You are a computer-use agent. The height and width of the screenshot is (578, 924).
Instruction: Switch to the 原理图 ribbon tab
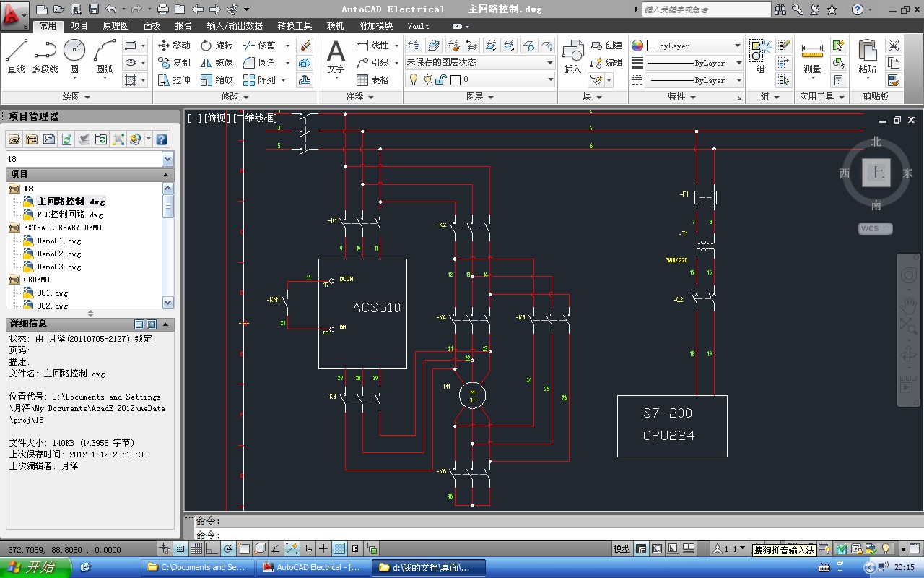pos(115,26)
